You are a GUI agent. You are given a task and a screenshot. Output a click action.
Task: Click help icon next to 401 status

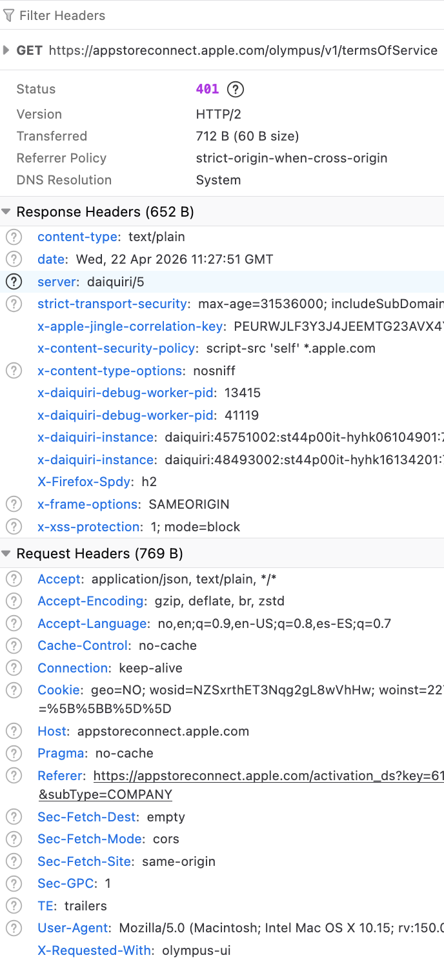tap(236, 89)
